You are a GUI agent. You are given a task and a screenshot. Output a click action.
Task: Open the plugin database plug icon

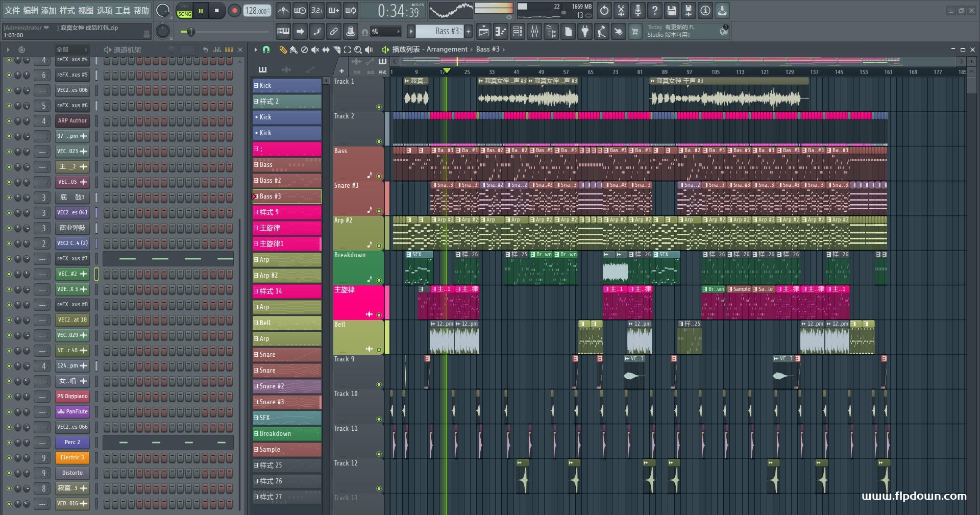pyautogui.click(x=585, y=32)
